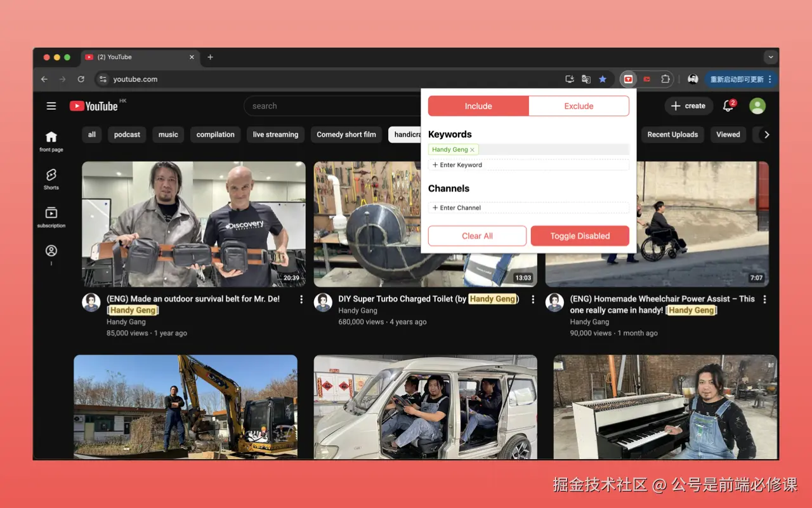Image resolution: width=812 pixels, height=508 pixels.
Task: Open Handy Gang channel under the survival belt video
Action: pyautogui.click(x=126, y=322)
